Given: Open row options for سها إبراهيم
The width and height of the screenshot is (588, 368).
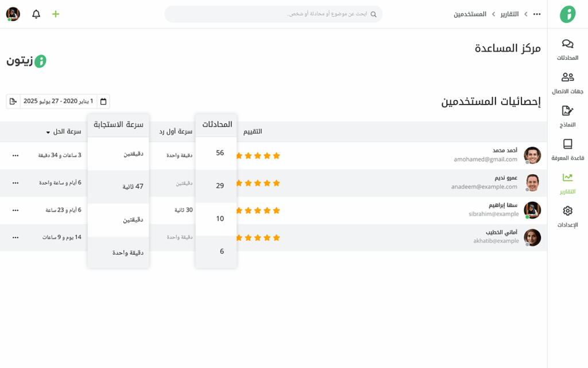Looking at the screenshot, I should [x=16, y=210].
